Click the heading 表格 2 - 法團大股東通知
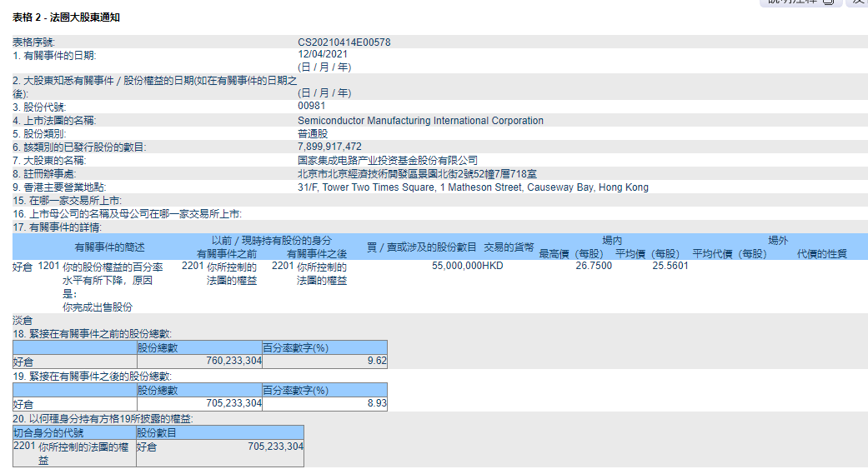 [x=67, y=17]
